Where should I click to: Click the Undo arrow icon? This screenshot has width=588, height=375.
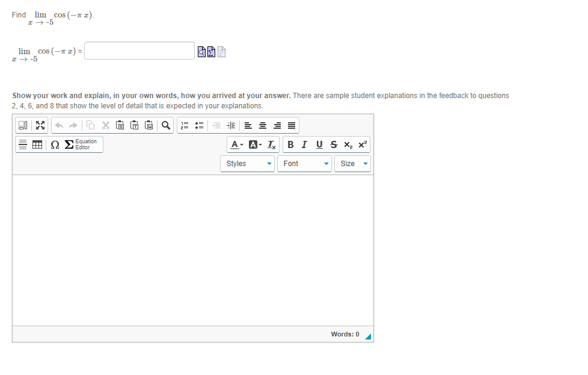58,125
